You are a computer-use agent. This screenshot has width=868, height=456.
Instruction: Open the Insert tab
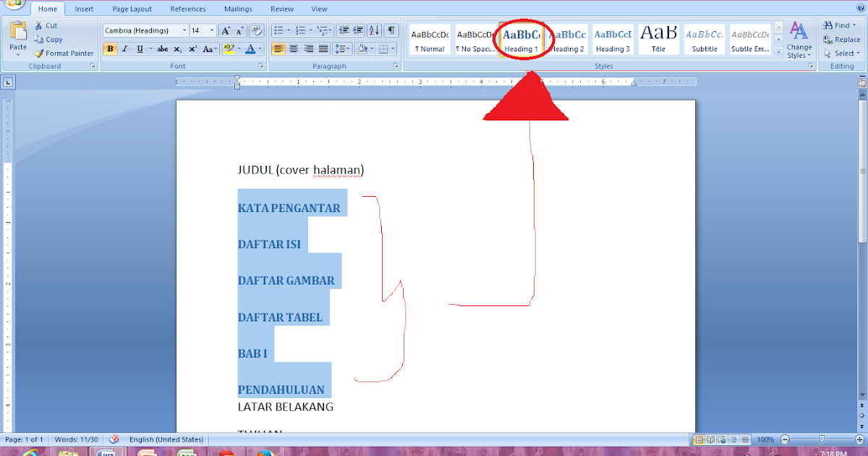[x=84, y=9]
